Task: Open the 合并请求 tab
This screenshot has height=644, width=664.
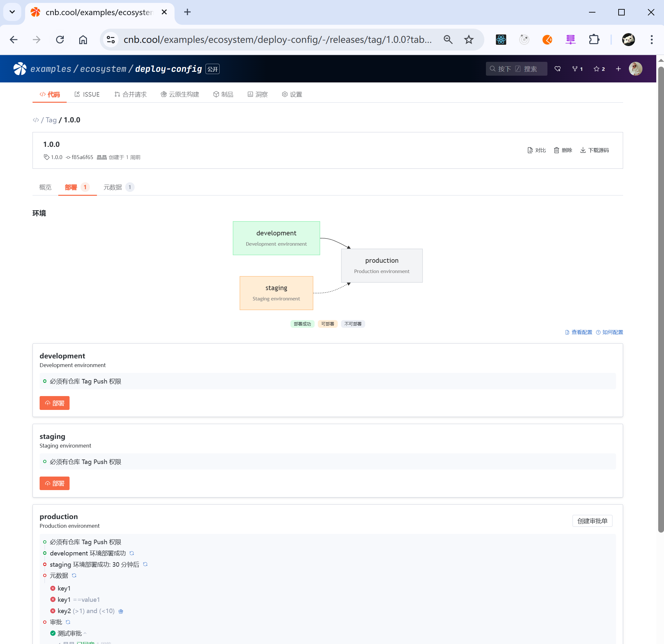Action: (130, 95)
